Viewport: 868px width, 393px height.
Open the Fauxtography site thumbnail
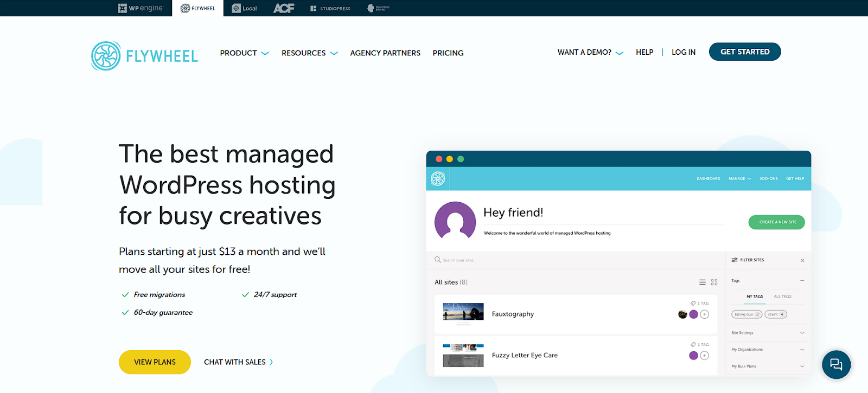click(x=463, y=313)
